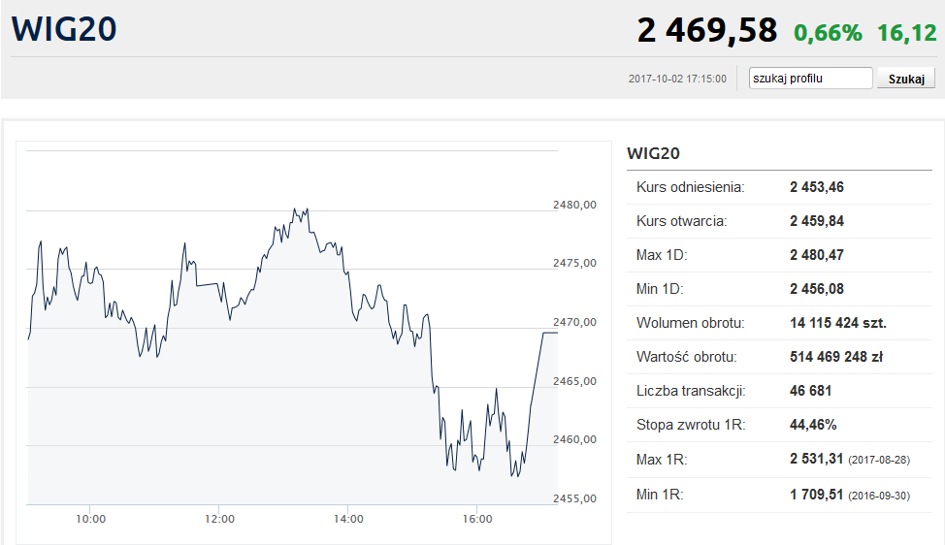Select the Kurs odniesienia row

tap(780, 187)
